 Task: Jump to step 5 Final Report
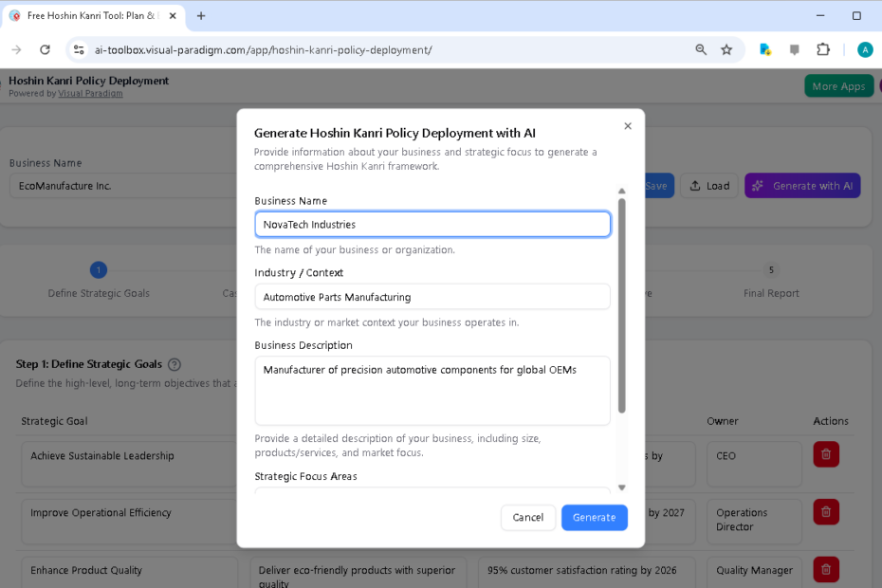(x=771, y=269)
